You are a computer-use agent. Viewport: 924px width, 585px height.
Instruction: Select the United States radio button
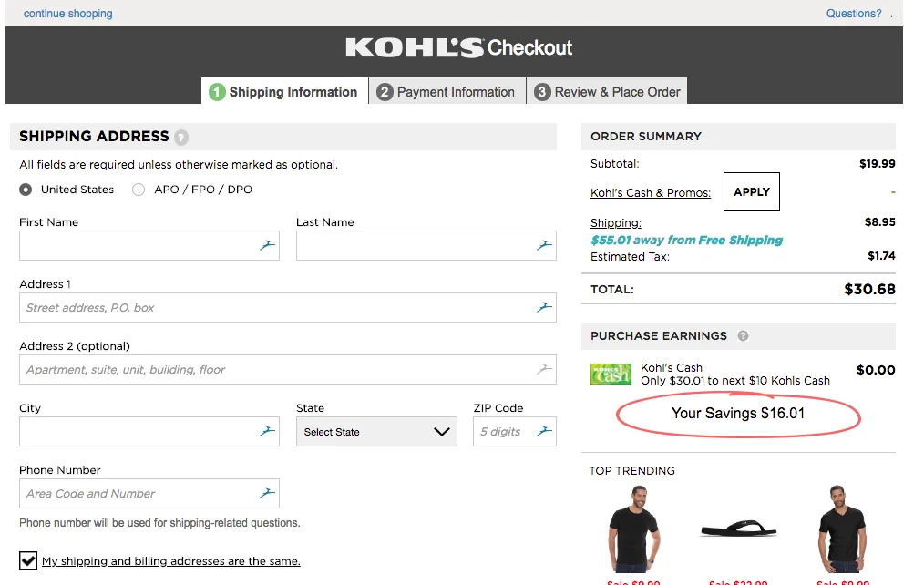click(x=26, y=190)
